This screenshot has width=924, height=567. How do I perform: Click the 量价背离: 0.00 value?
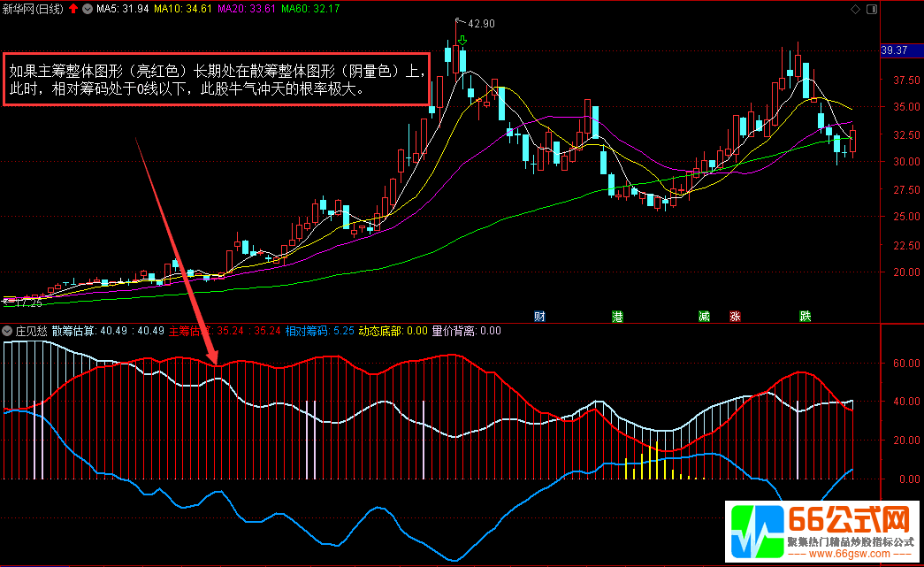pos(466,331)
